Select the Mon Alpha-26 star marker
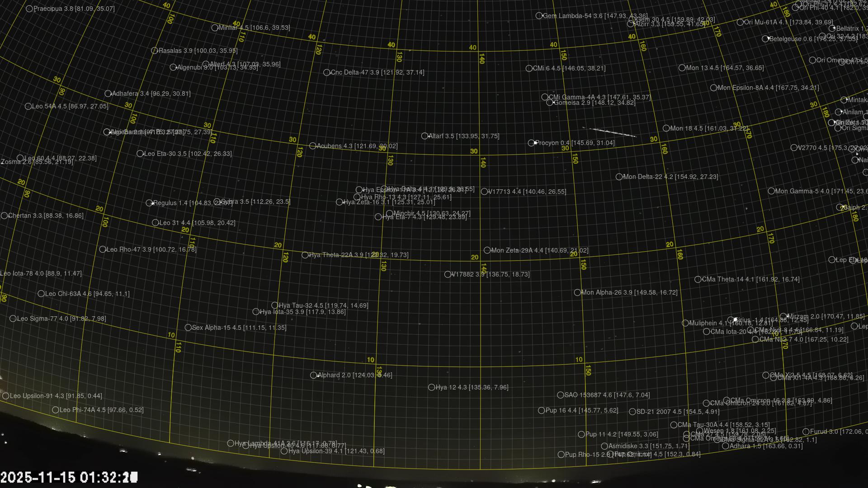 pos(577,292)
